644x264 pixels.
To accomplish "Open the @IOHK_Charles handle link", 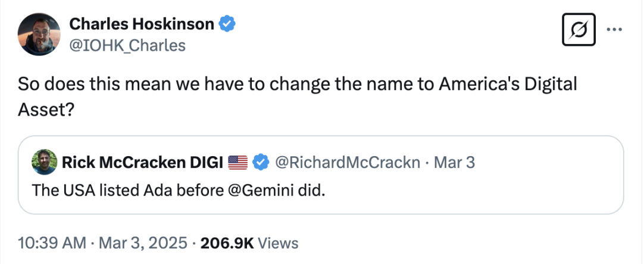I will 127,45.
